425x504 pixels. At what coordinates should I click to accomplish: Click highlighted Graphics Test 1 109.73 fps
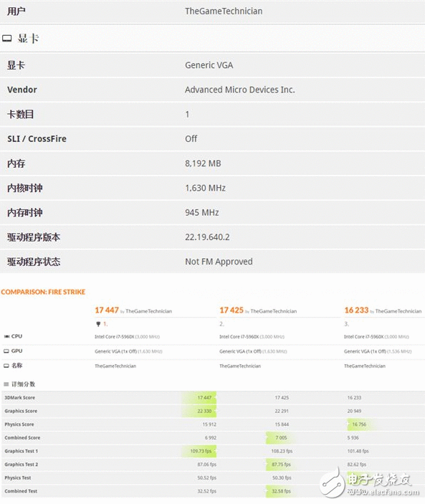[x=201, y=451]
